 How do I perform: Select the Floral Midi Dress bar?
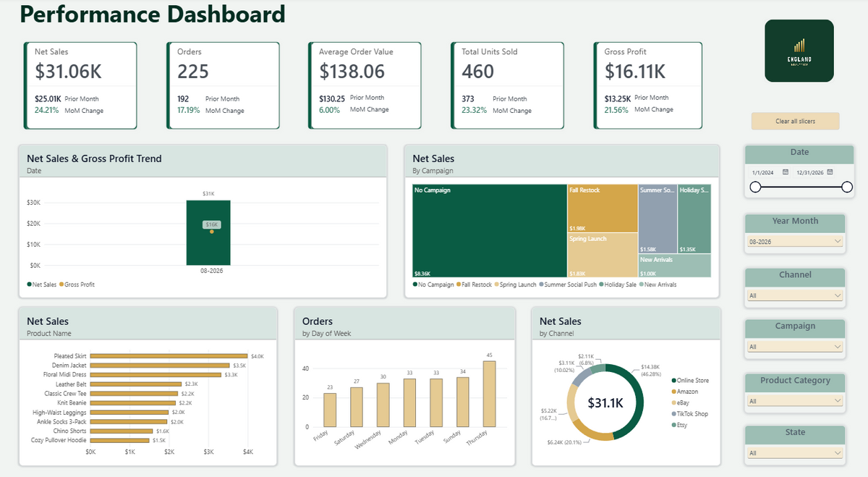156,375
